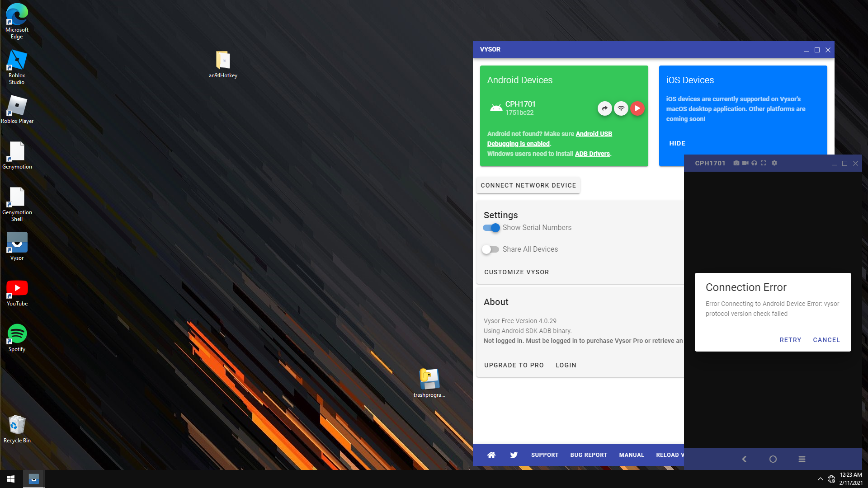This screenshot has height=488, width=868.
Task: Open SUPPORT in the bottom bar
Action: [544, 455]
